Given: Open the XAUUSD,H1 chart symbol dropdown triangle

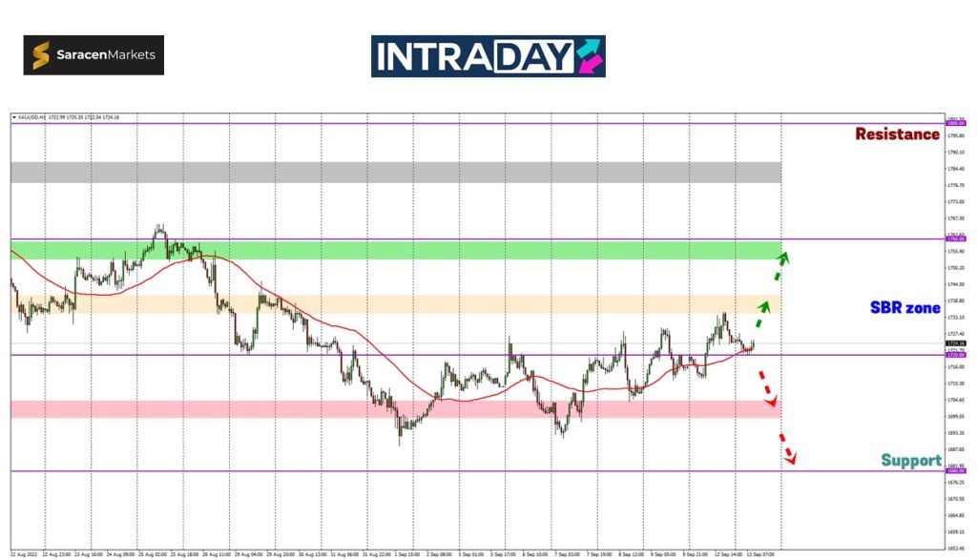Looking at the screenshot, I should tap(14, 117).
